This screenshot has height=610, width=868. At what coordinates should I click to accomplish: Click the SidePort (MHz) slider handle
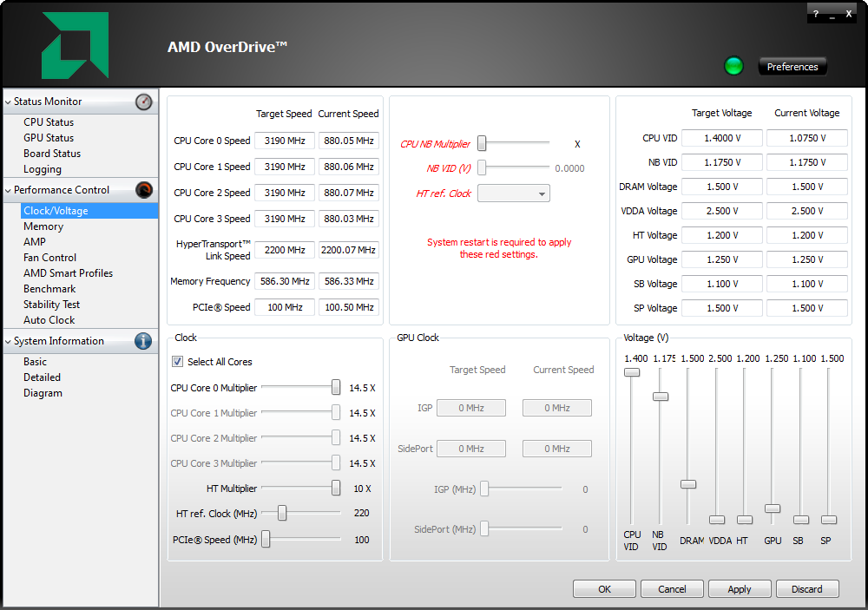(x=484, y=529)
